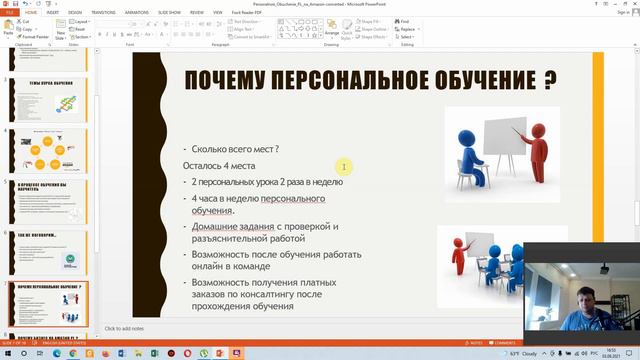Image resolution: width=640 pixels, height=360 pixels.
Task: Toggle the Notes pane in status bar
Action: pyautogui.click(x=474, y=343)
